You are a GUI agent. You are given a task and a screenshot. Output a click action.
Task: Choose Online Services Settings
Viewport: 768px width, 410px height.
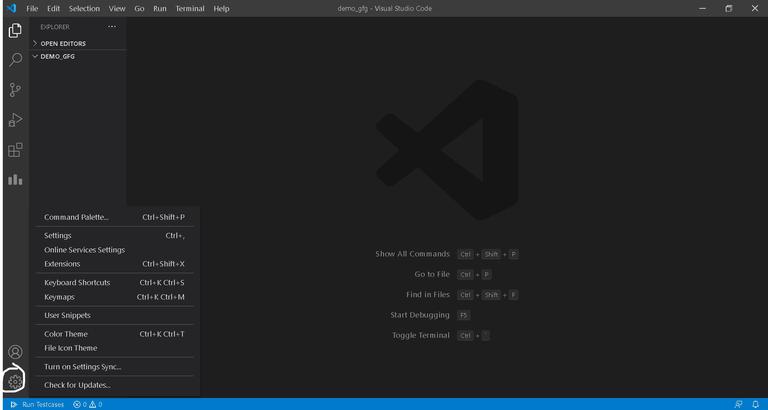pyautogui.click(x=115, y=250)
